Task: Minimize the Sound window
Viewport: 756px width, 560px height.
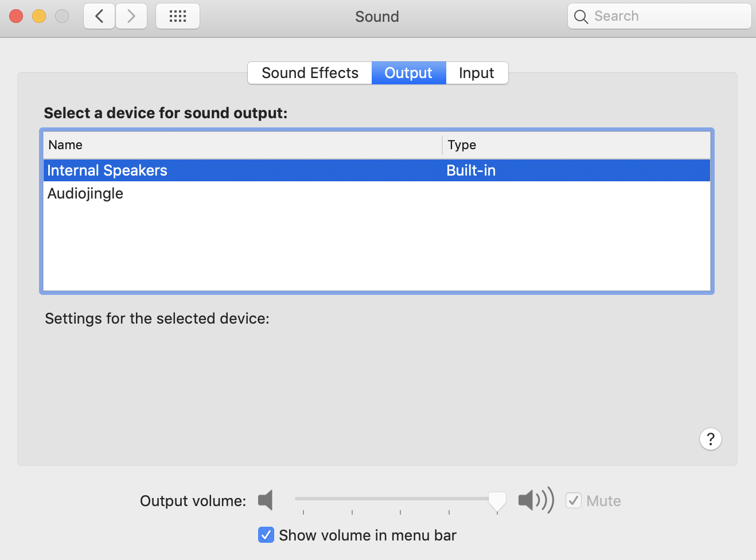Action: pyautogui.click(x=39, y=16)
